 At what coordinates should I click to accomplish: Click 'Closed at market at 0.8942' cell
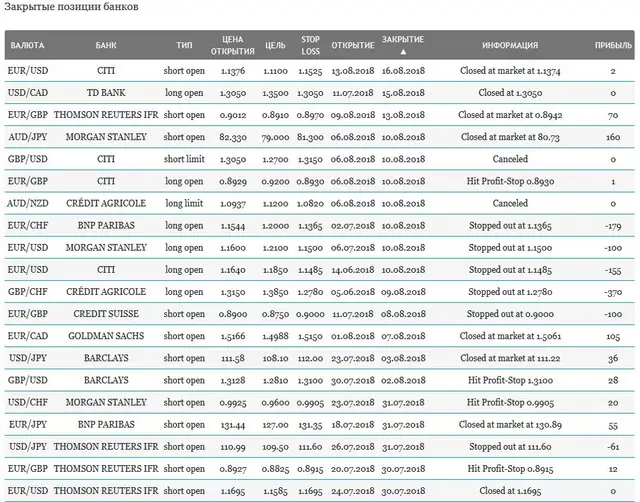pyautogui.click(x=510, y=115)
